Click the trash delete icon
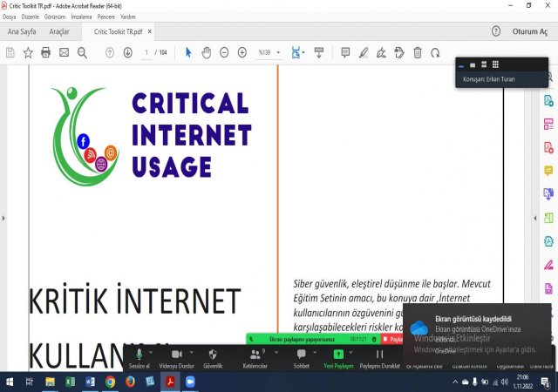The height and width of the screenshot is (392, 558). pyautogui.click(x=418, y=52)
